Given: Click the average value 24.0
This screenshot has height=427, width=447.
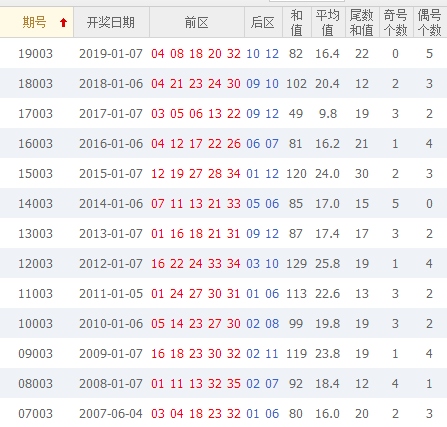Looking at the screenshot, I should [328, 174].
